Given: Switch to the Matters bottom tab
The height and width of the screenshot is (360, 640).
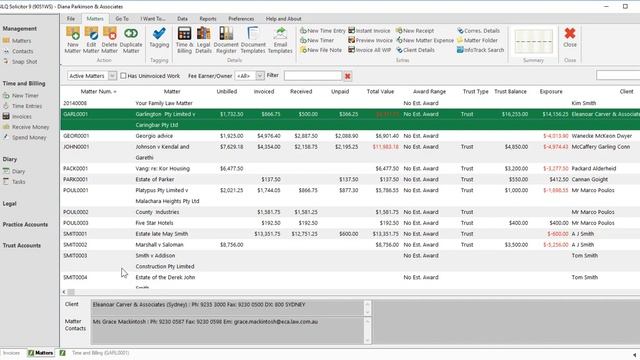Looking at the screenshot, I should click(x=41, y=353).
